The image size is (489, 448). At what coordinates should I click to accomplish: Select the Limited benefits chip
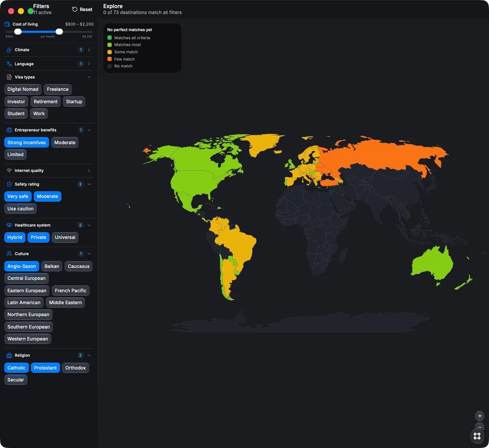pyautogui.click(x=16, y=154)
